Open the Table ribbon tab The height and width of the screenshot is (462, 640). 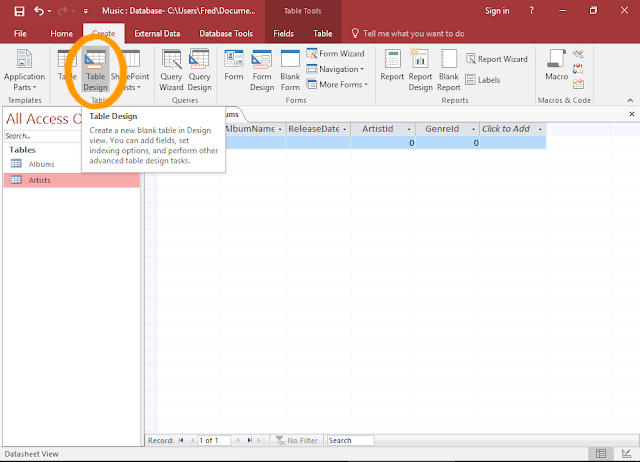tap(322, 33)
